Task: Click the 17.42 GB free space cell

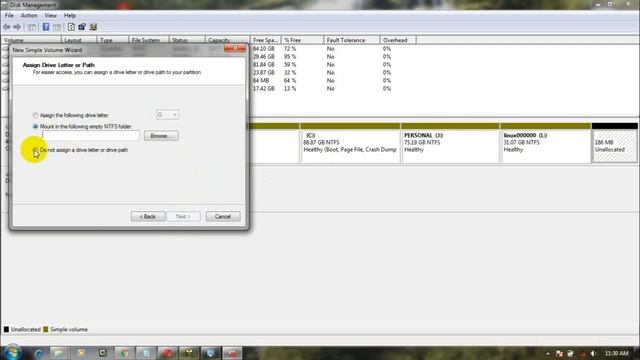Action: click(x=264, y=89)
